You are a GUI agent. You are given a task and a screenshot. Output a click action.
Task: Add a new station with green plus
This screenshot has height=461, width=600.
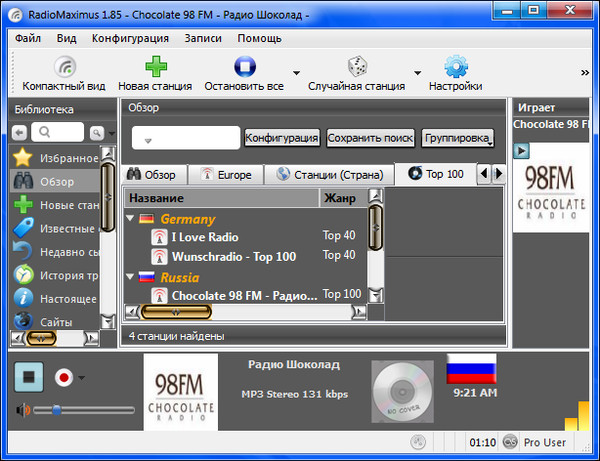click(x=155, y=67)
